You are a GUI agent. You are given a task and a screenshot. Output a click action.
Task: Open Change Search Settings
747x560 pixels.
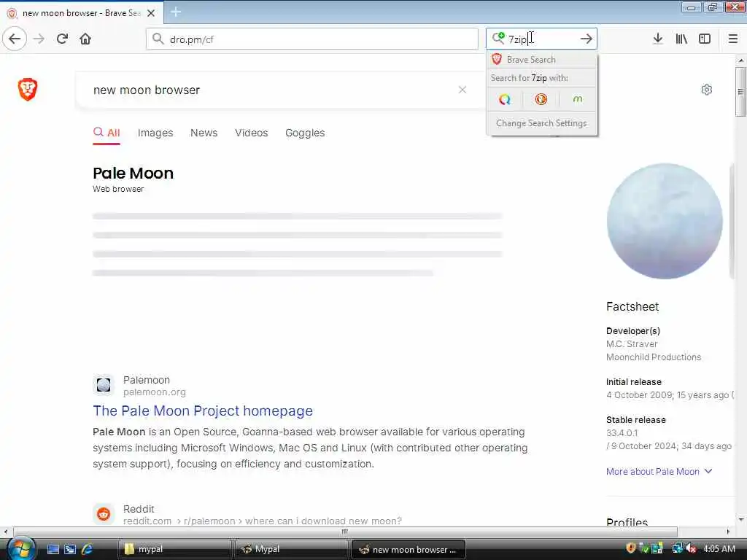coord(542,123)
